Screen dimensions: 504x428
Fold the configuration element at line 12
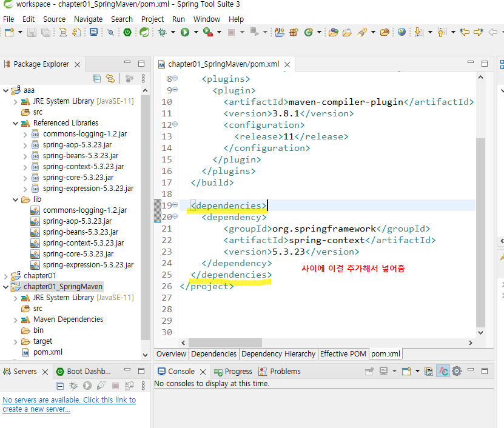pos(175,124)
